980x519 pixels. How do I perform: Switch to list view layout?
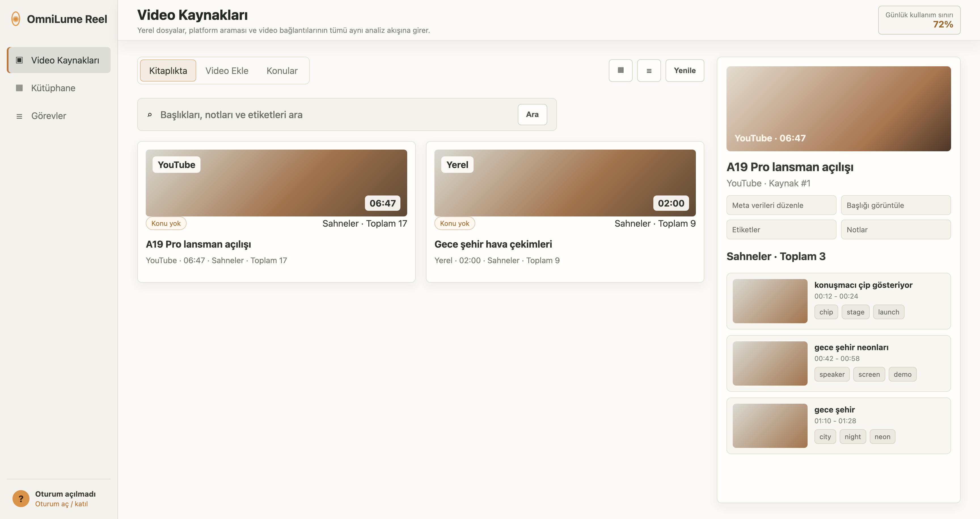point(649,70)
